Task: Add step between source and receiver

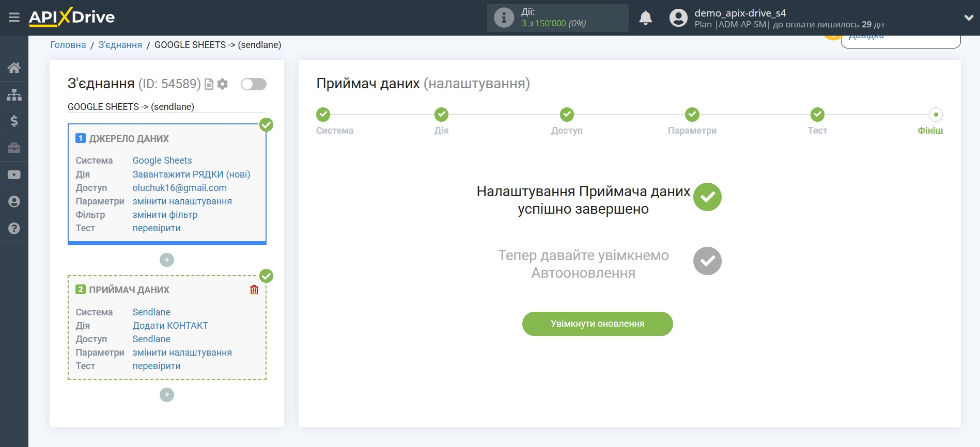Action: pos(167,260)
